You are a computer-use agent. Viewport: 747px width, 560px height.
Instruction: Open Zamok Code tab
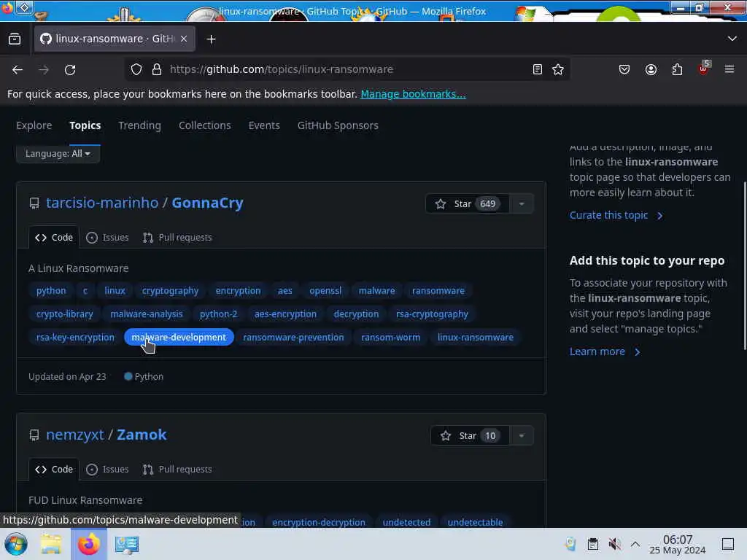click(x=54, y=470)
